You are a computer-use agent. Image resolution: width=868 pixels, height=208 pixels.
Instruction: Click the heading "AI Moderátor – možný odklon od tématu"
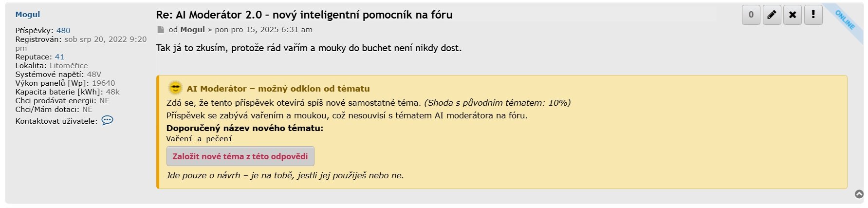278,89
